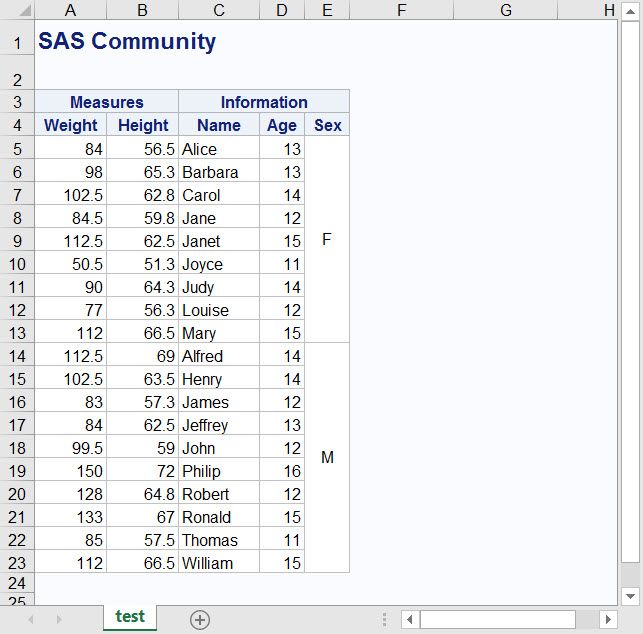The image size is (643, 634).
Task: Click the vertical scrollbar down arrow
Action: [631, 596]
